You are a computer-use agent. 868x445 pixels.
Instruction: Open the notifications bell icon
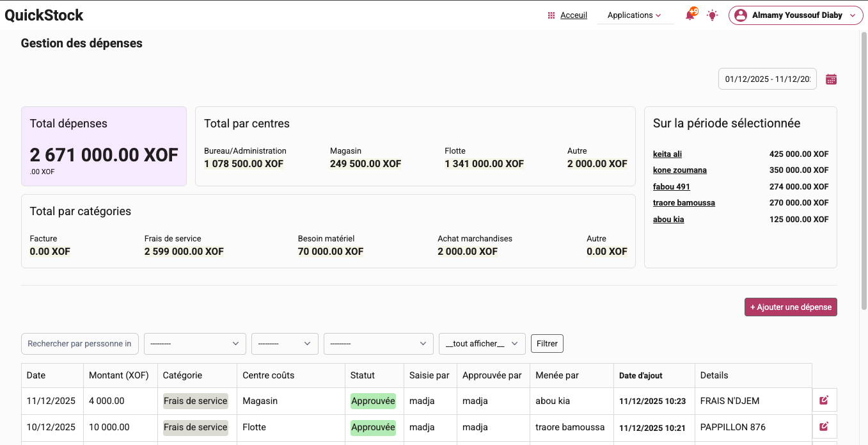[690, 15]
